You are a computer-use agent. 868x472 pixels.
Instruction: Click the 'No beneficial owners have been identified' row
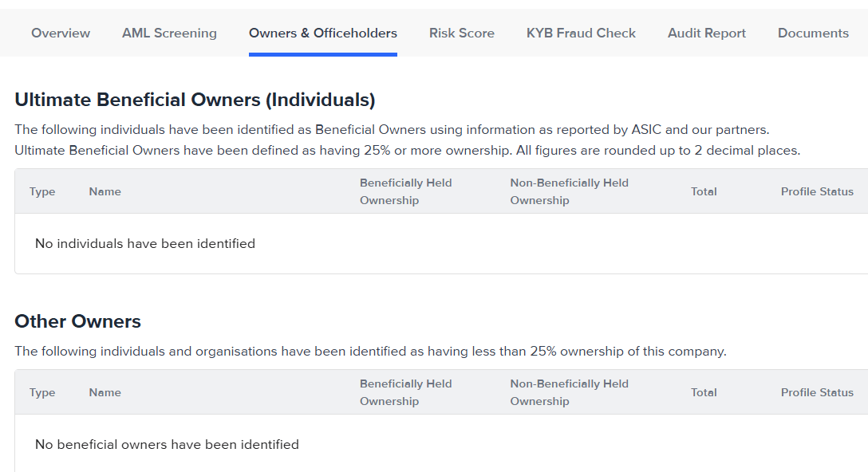click(167, 445)
